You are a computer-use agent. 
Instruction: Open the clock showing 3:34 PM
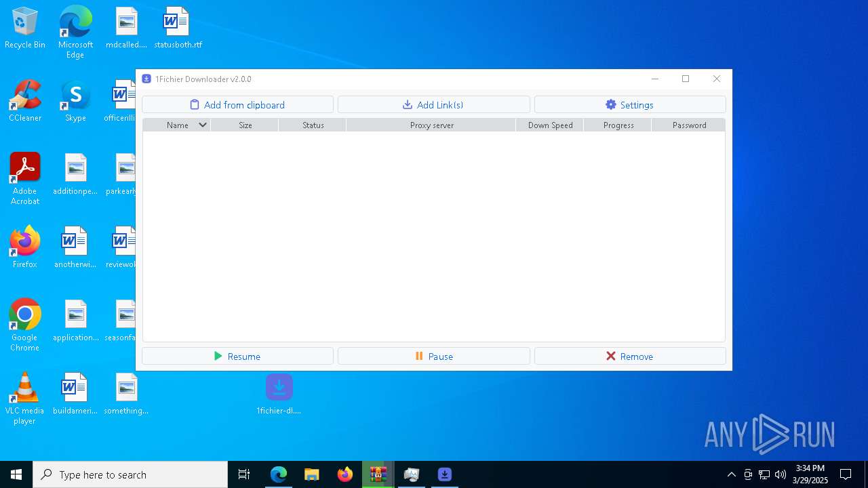coord(810,474)
